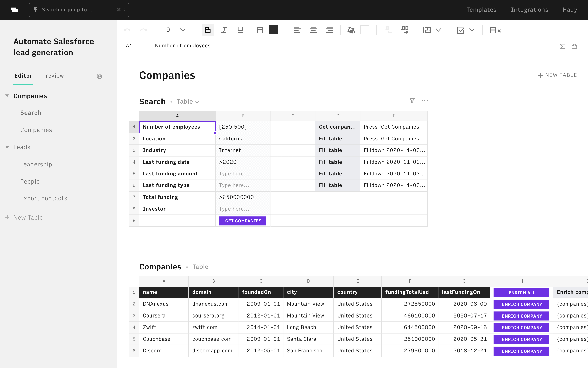Image resolution: width=588 pixels, height=368 pixels.
Task: Click the grayed insert cell icon
Action: [x=388, y=30]
